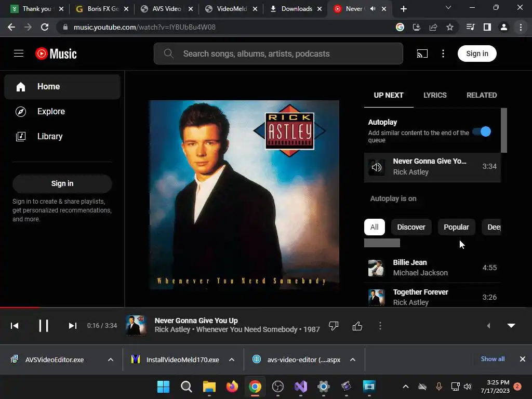Seek on the red song progress bar
532x399 pixels.
20,308
